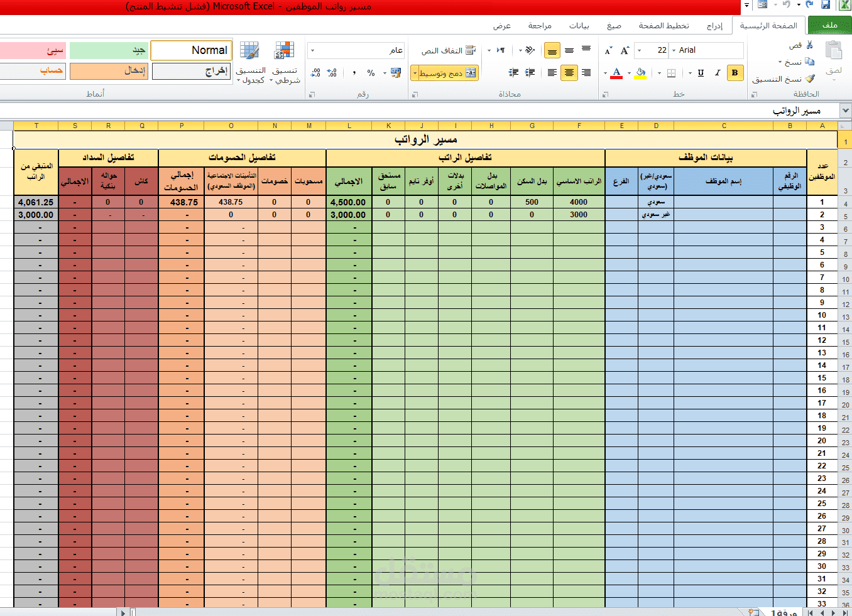Apply the إدخال cell style

tap(108, 72)
